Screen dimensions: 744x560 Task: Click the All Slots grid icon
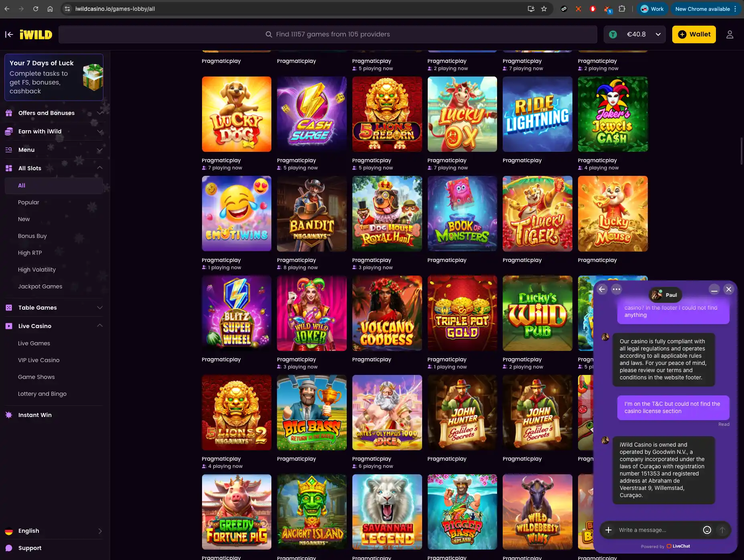click(x=9, y=168)
